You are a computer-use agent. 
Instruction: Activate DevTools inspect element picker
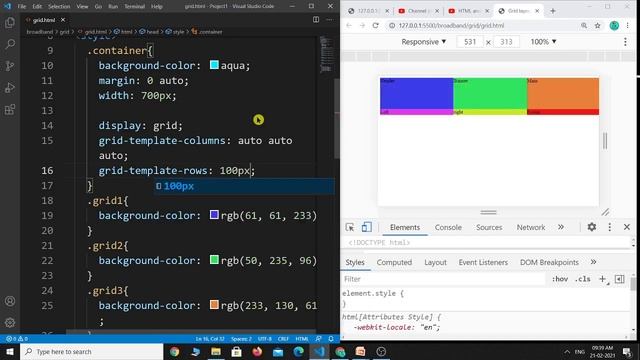click(350, 227)
